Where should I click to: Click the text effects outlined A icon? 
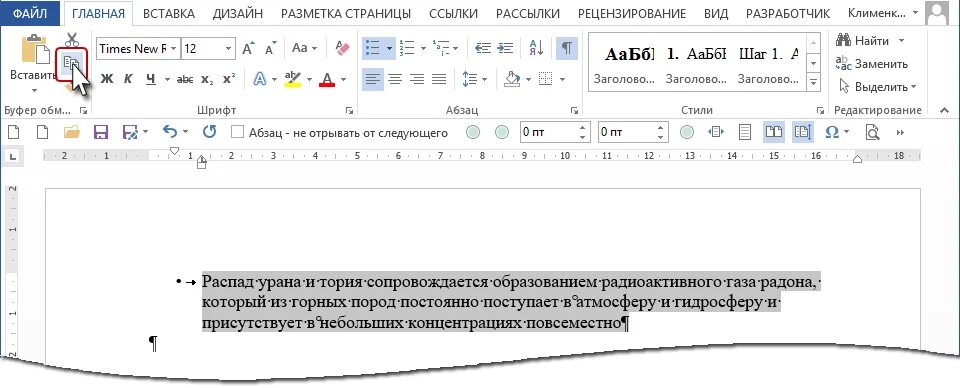[260, 80]
